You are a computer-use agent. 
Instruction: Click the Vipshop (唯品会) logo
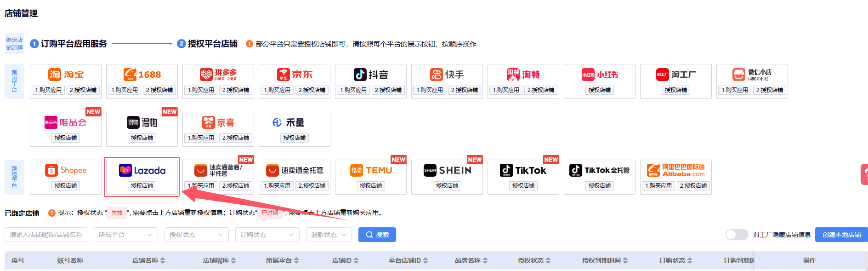pos(66,122)
